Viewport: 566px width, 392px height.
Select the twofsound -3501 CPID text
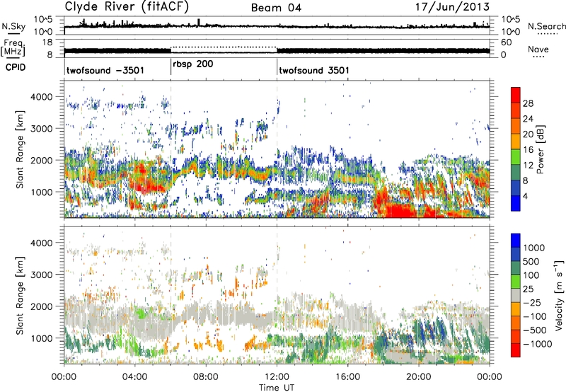click(105, 70)
